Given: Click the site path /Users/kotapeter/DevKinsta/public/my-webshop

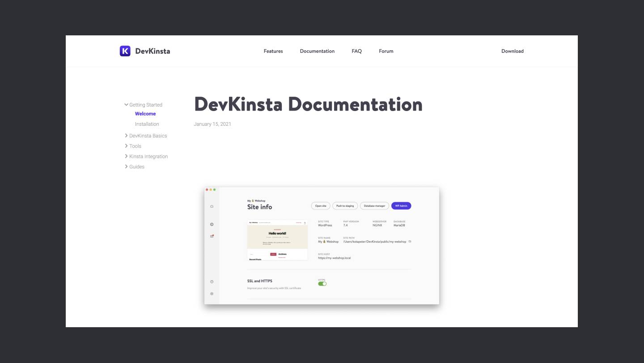Looking at the screenshot, I should tap(375, 242).
